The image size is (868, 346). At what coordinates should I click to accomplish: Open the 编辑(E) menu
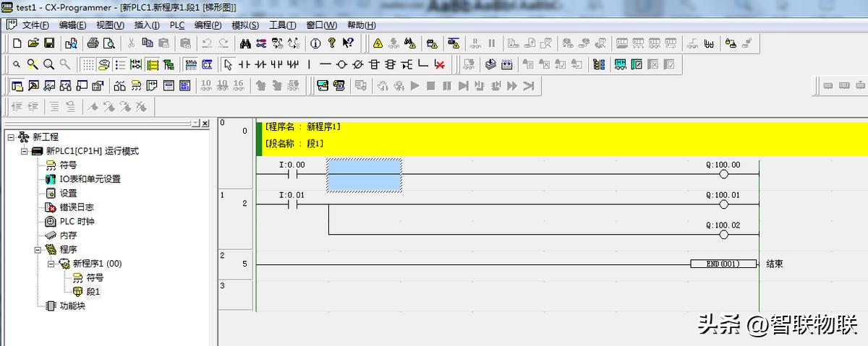tap(73, 25)
